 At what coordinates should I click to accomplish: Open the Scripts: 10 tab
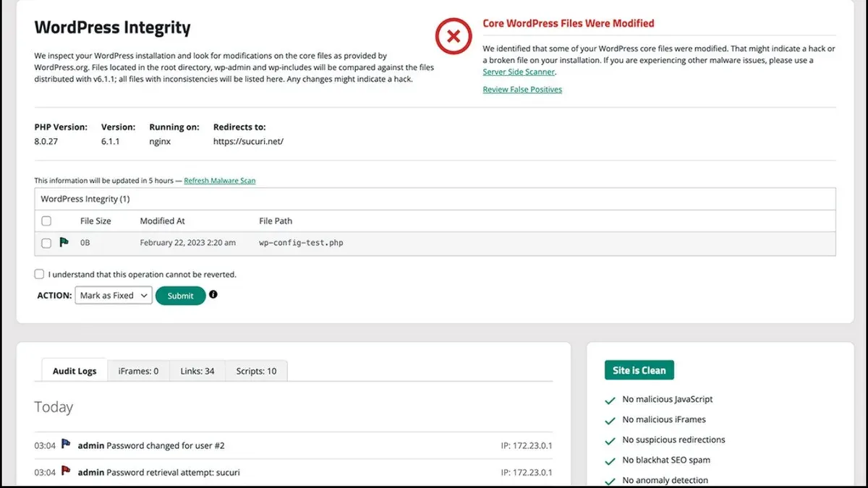256,371
